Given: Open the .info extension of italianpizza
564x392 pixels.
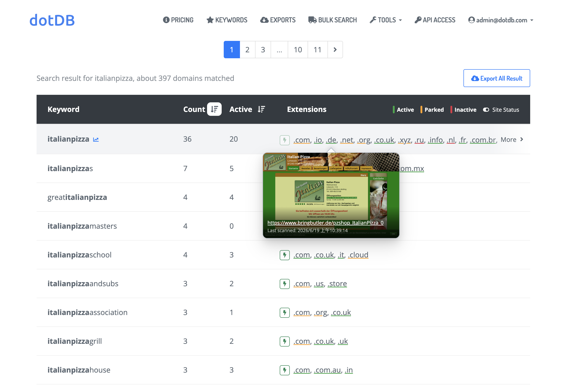Looking at the screenshot, I should 435,140.
